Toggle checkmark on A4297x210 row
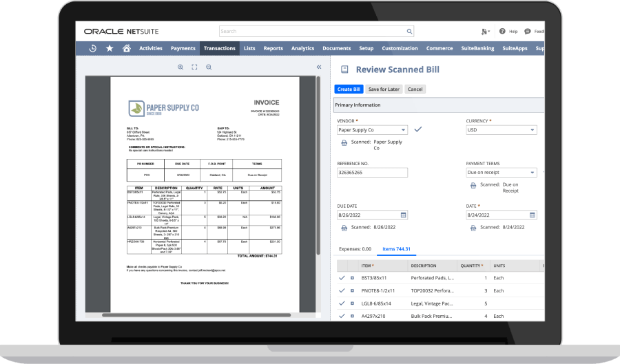620x364 pixels. [x=342, y=316]
